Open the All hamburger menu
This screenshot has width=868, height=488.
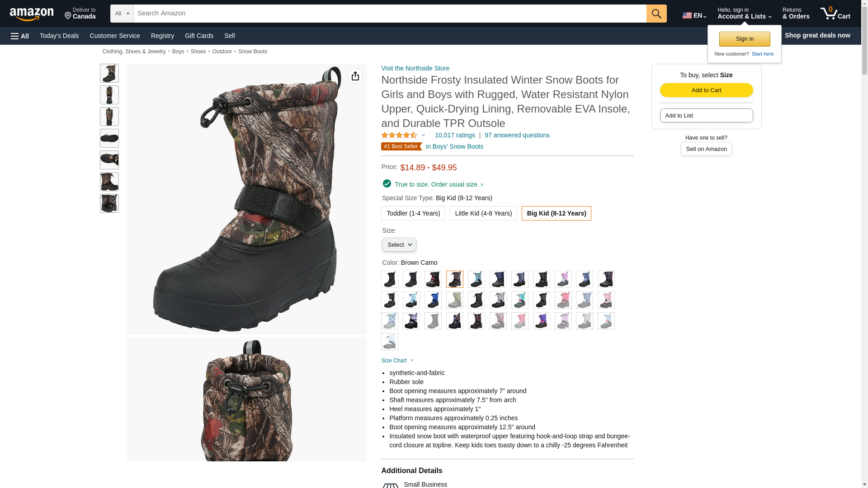coord(20,36)
